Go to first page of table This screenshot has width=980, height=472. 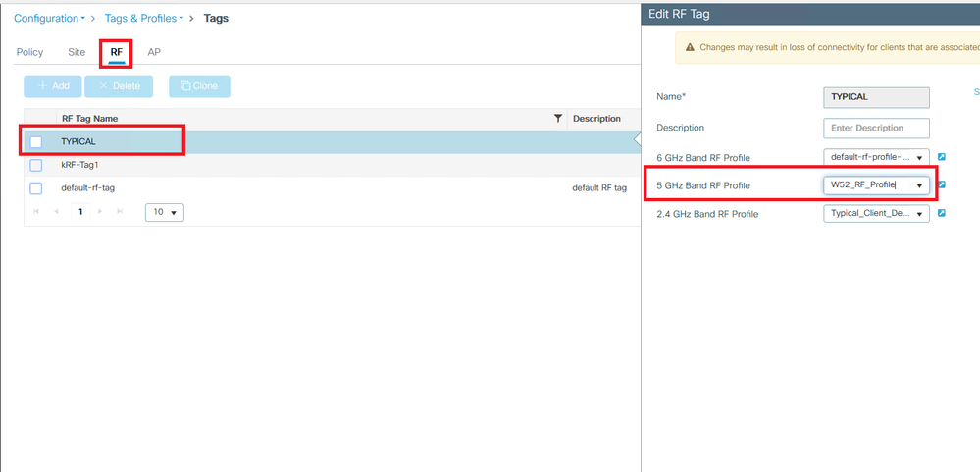tap(36, 212)
